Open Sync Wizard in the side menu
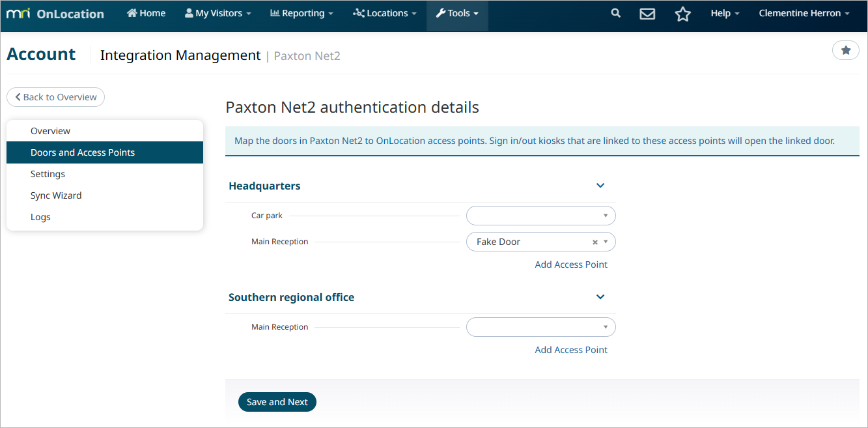Screen dimensions: 868x428 pyautogui.click(x=105, y=195)
